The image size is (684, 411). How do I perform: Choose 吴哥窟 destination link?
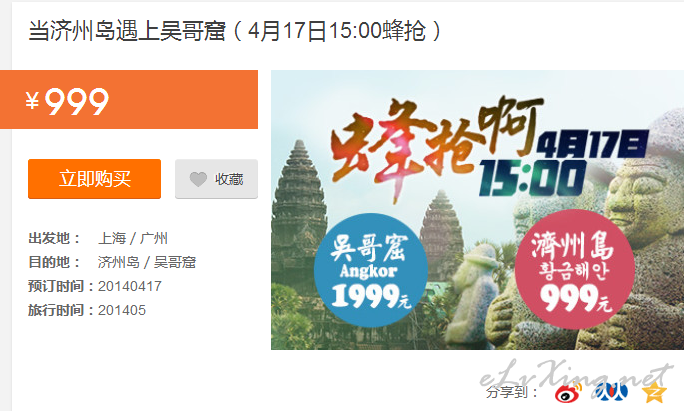point(175,262)
